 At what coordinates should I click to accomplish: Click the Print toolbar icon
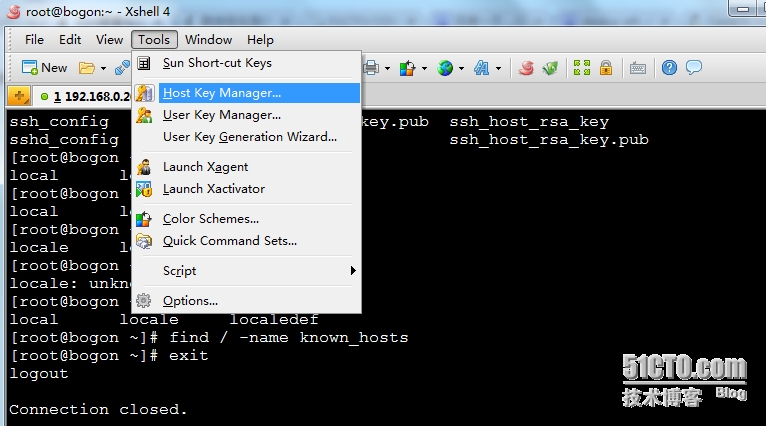click(371, 68)
